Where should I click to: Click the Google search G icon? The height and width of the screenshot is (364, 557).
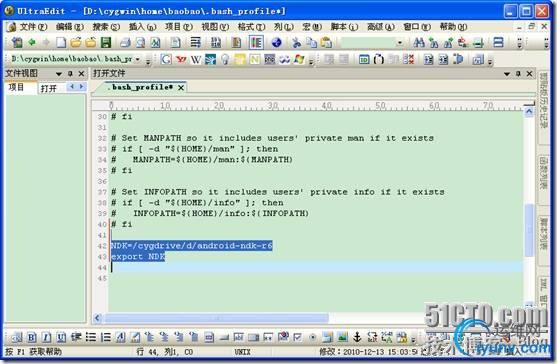click(x=166, y=59)
